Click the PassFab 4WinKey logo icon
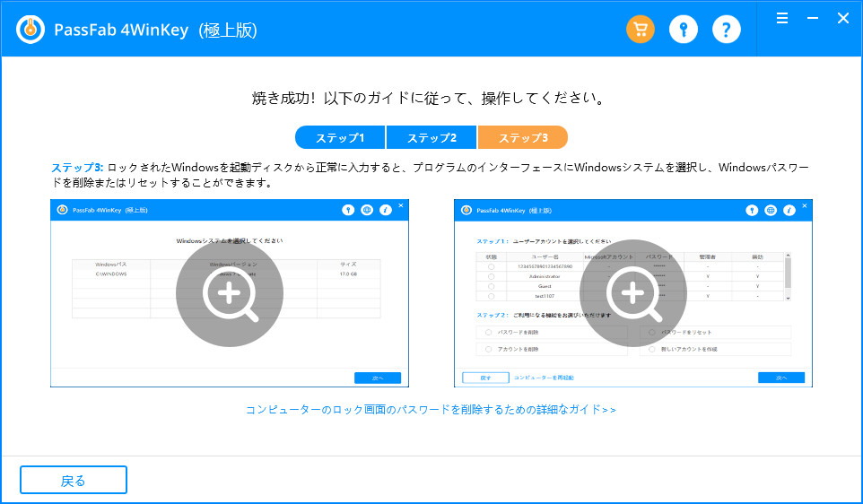Screen dimensions: 863x504 coord(31,30)
